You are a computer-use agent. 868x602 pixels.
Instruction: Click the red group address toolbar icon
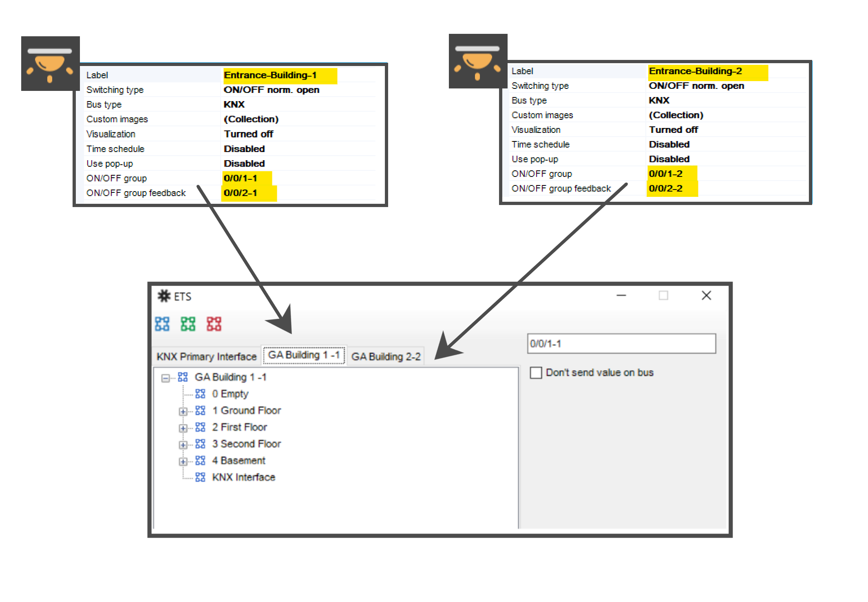214,324
